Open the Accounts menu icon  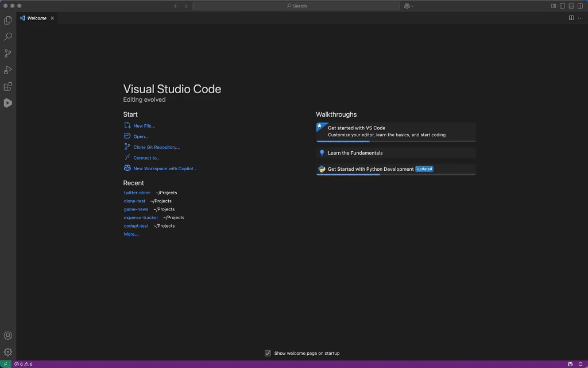click(8, 336)
